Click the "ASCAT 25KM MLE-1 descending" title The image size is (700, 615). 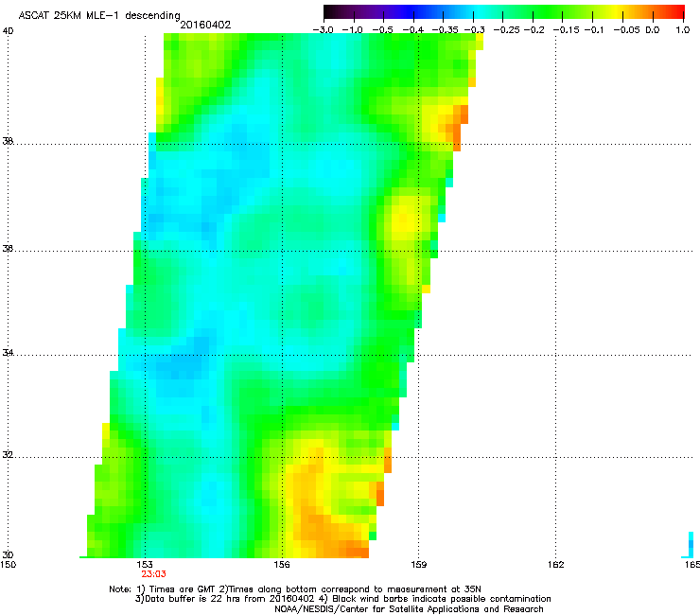(99, 16)
